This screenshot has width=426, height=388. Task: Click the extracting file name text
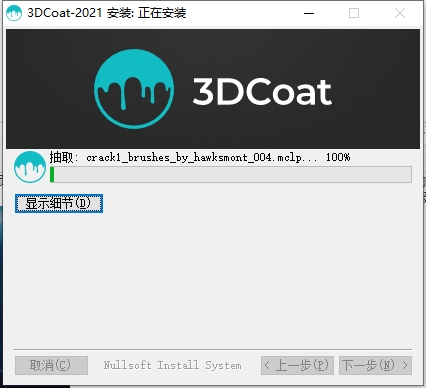coord(201,157)
